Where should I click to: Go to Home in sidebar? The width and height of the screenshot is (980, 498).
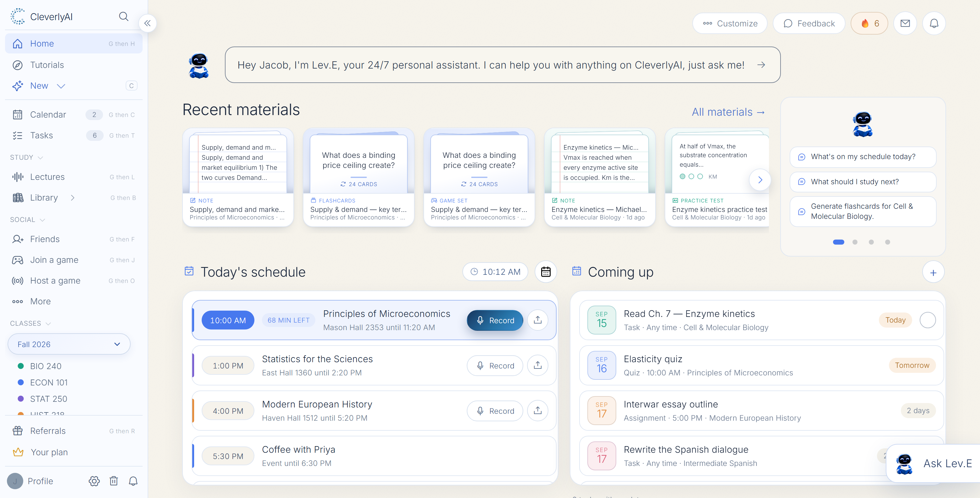pos(73,43)
